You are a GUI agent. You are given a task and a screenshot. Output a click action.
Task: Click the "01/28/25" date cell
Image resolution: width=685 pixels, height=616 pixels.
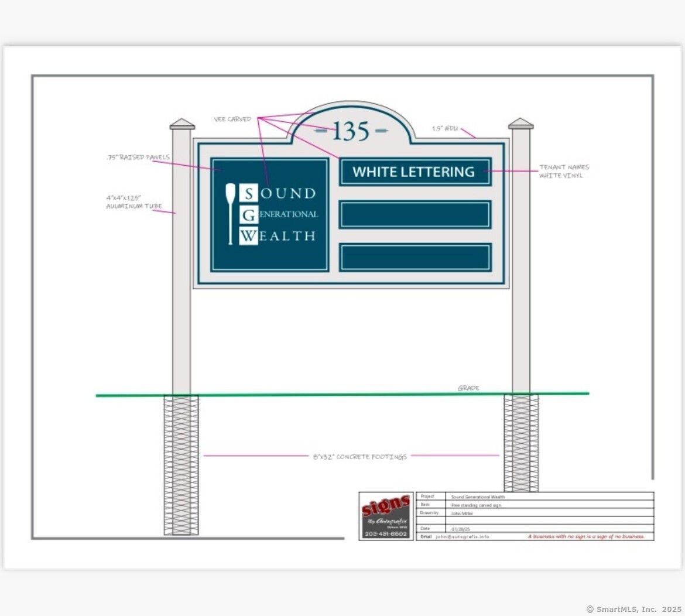click(550, 529)
